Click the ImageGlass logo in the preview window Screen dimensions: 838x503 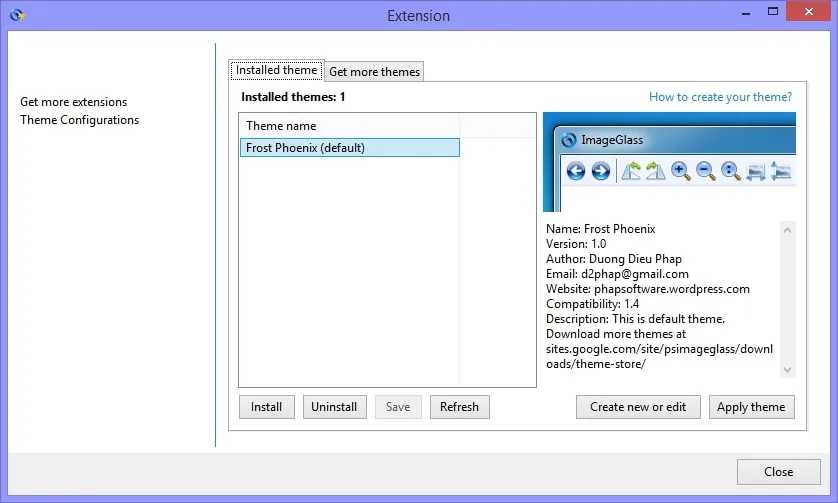coord(569,140)
